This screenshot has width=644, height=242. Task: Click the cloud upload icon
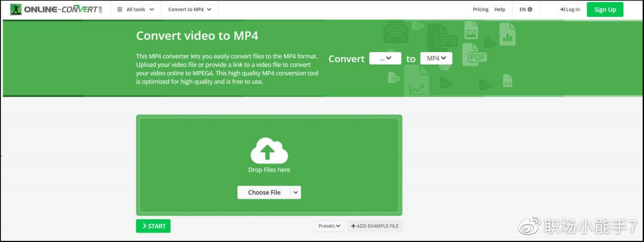(x=269, y=150)
